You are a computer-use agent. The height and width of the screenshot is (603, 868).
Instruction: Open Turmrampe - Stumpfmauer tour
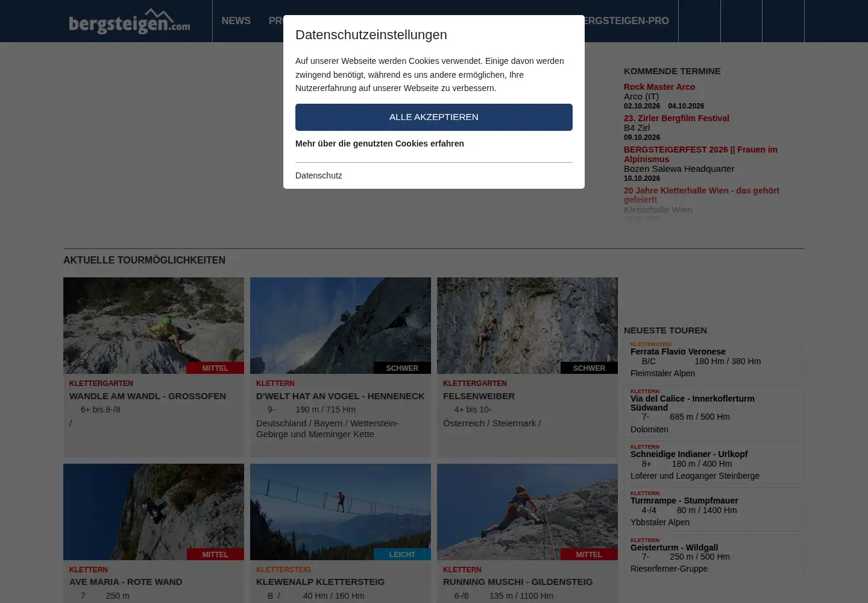coord(684,500)
